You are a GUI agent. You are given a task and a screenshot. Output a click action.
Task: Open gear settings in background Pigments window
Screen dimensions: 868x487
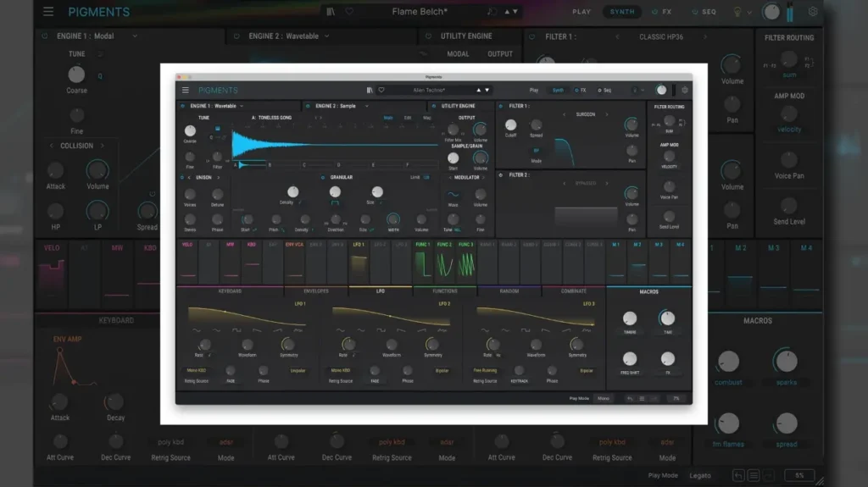click(813, 12)
